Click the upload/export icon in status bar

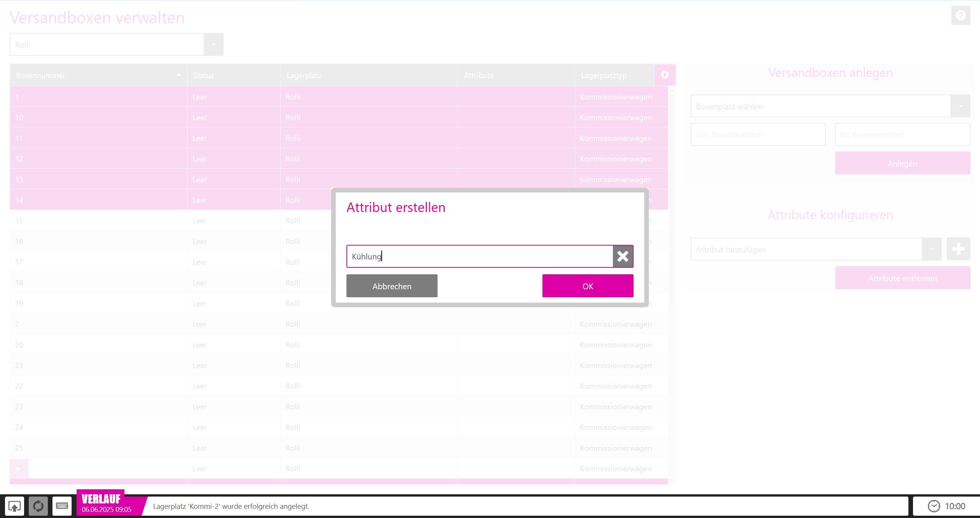[15, 506]
